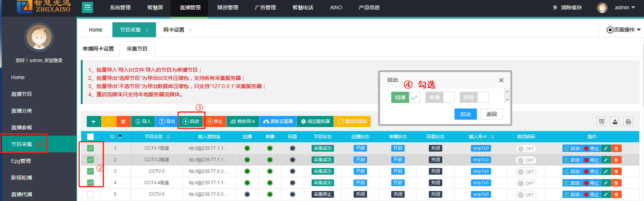Click the blue 启动 button in dialog
The height and width of the screenshot is (201, 644).
465,114
